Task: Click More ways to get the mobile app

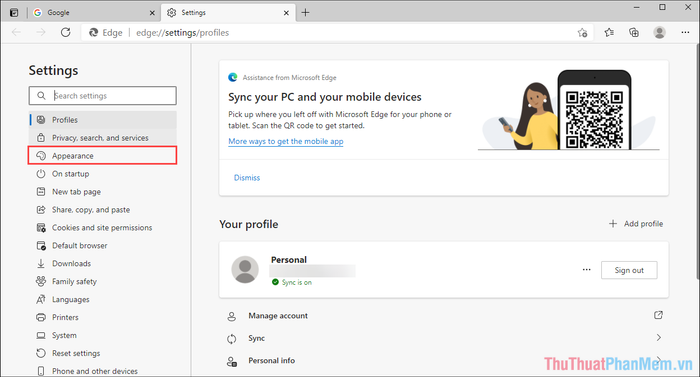Action: point(286,141)
